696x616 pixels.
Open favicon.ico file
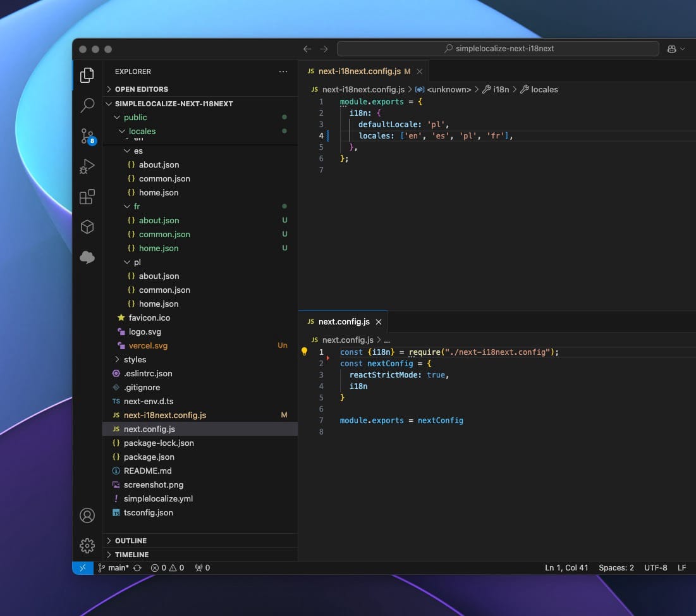pyautogui.click(x=149, y=318)
